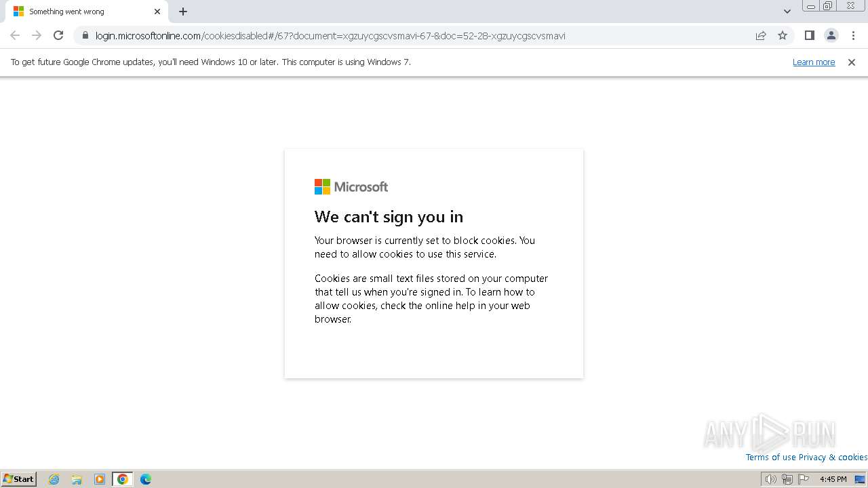Viewport: 868px width, 488px height.
Task: Click the show desktop button
Action: (860, 479)
